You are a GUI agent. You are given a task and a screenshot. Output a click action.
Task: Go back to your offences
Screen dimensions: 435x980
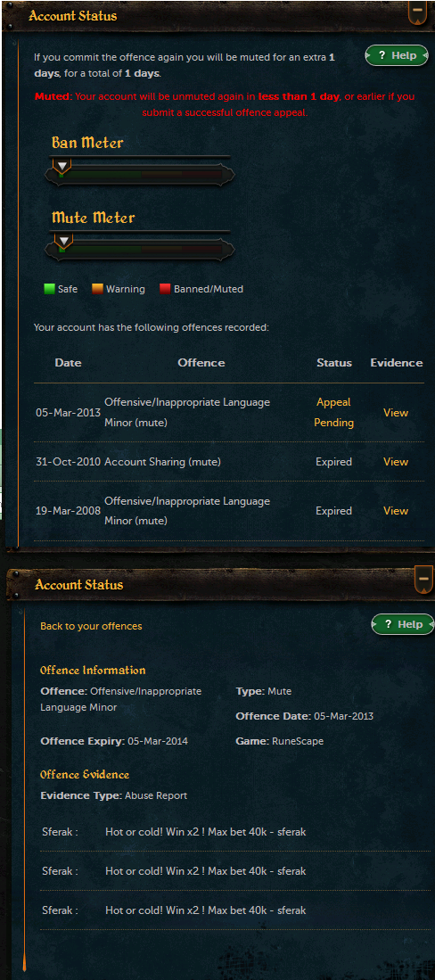pyautogui.click(x=91, y=626)
